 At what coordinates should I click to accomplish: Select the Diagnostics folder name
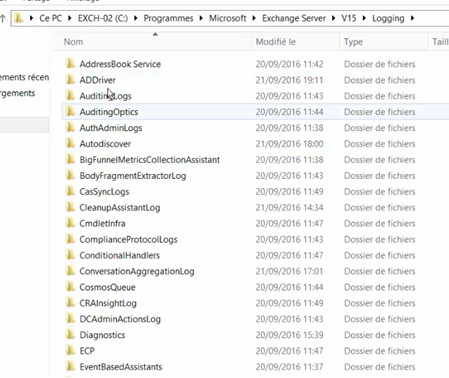pyautogui.click(x=102, y=335)
